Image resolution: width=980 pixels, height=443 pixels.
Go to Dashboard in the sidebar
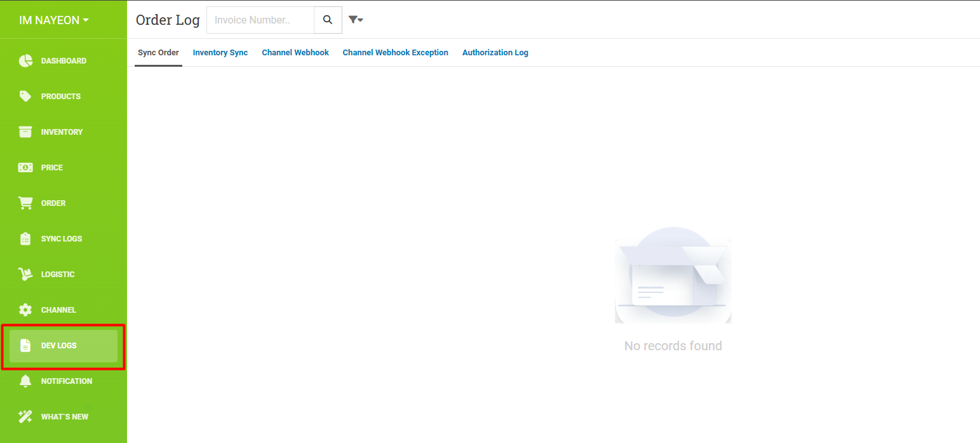click(x=64, y=61)
